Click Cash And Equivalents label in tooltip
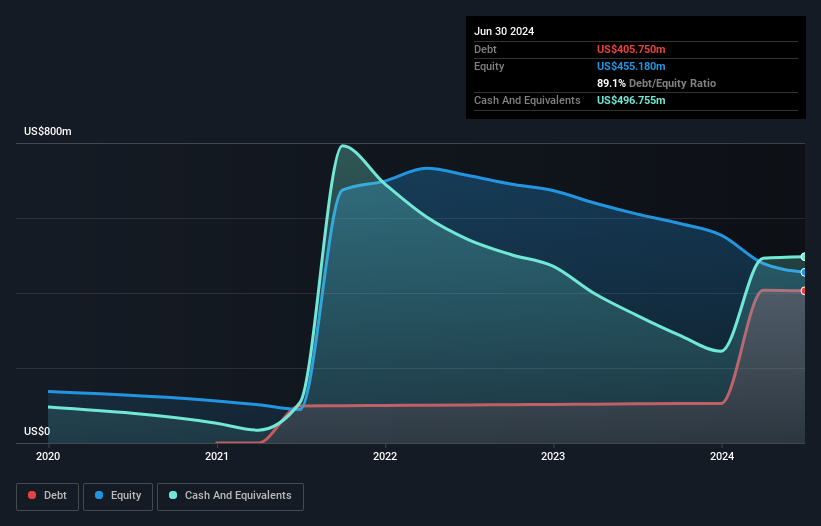Image resolution: width=821 pixels, height=526 pixels. click(527, 100)
